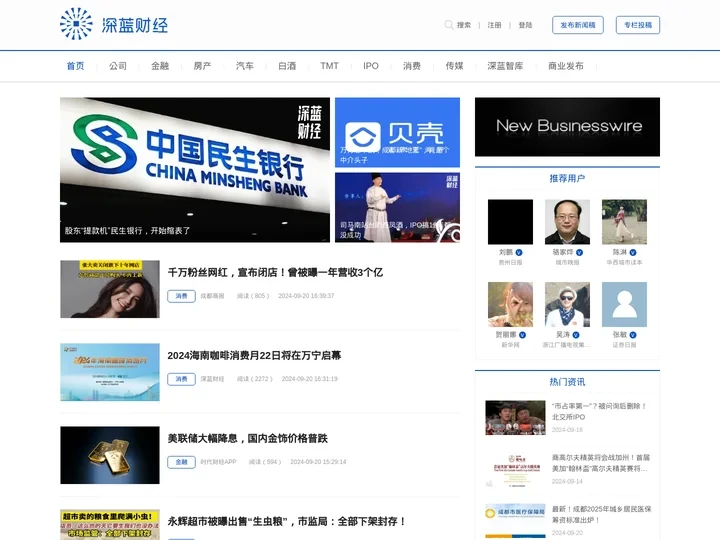Click verified badge next to 贺丽娜
This screenshot has height=540, width=720.
tap(523, 335)
